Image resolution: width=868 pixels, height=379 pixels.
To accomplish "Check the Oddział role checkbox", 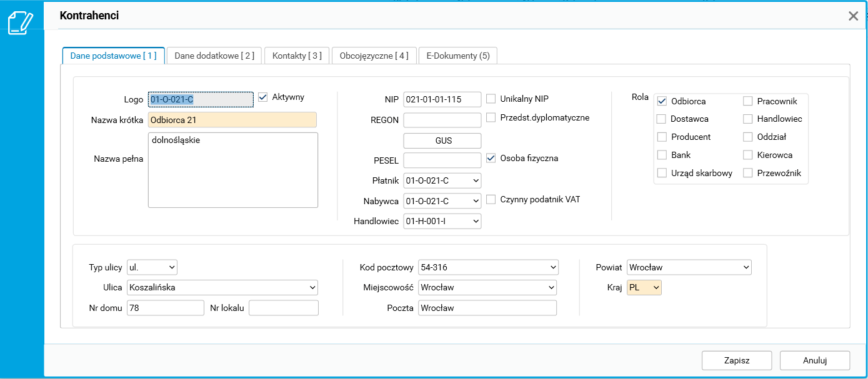I will pos(748,137).
